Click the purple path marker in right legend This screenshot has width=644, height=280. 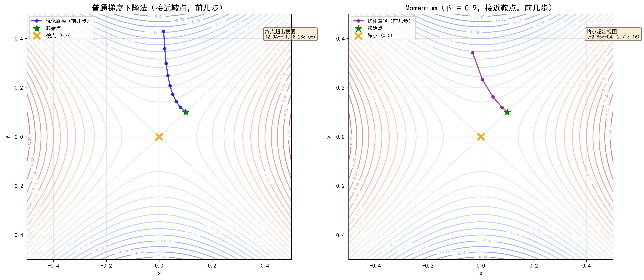358,21
